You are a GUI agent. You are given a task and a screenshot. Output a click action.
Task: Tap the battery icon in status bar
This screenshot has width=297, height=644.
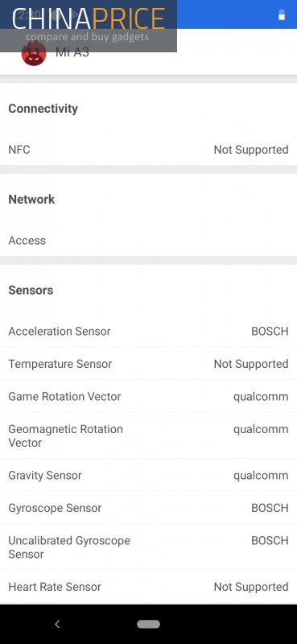point(282,14)
